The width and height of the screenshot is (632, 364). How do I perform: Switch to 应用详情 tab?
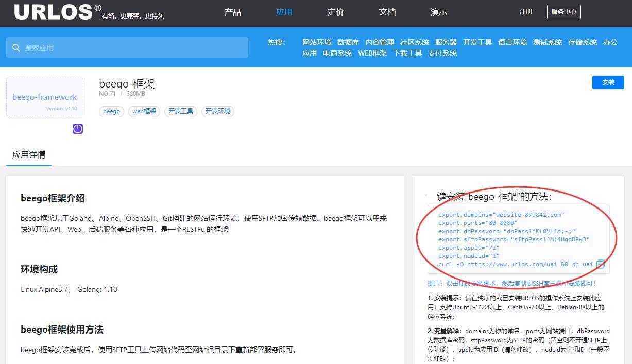pyautogui.click(x=29, y=155)
